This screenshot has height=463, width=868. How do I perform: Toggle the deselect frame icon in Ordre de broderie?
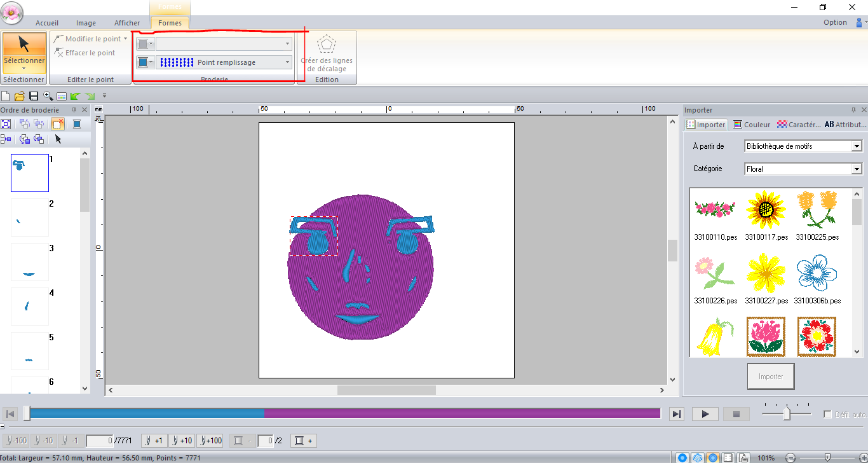click(58, 124)
